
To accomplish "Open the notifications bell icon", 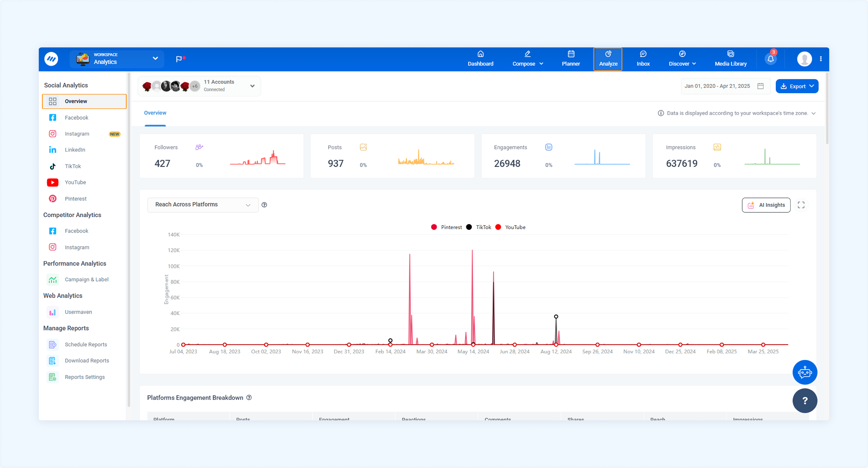I will coord(770,59).
